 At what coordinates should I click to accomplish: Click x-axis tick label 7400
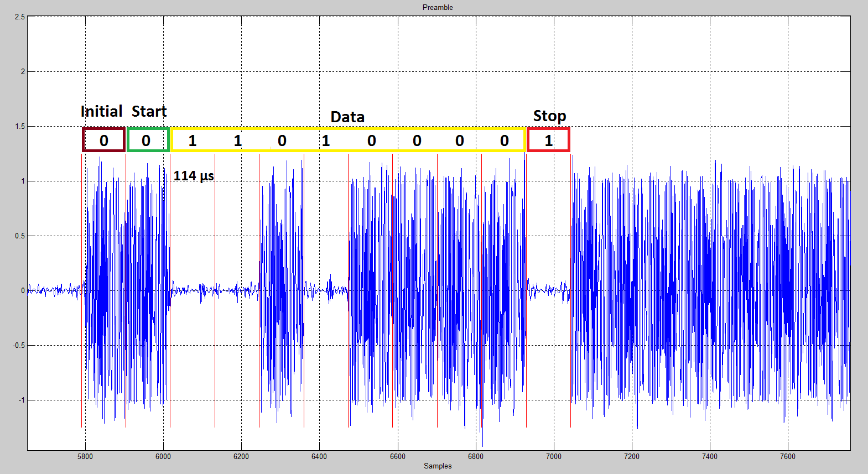pos(710,456)
